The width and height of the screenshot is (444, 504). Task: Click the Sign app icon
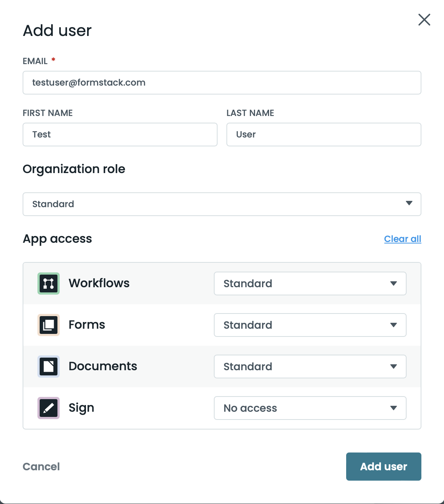(x=49, y=408)
